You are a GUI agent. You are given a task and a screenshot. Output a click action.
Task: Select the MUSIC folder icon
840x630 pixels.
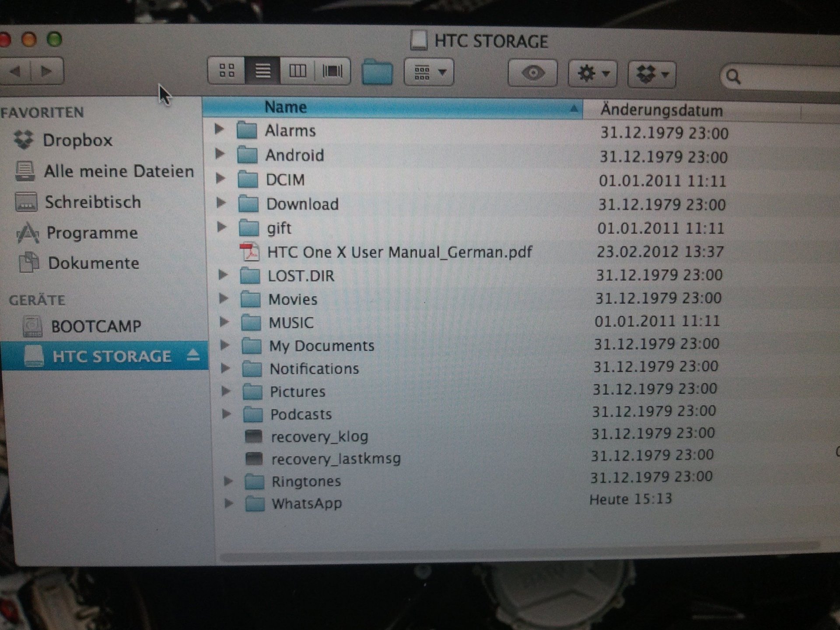click(x=252, y=323)
